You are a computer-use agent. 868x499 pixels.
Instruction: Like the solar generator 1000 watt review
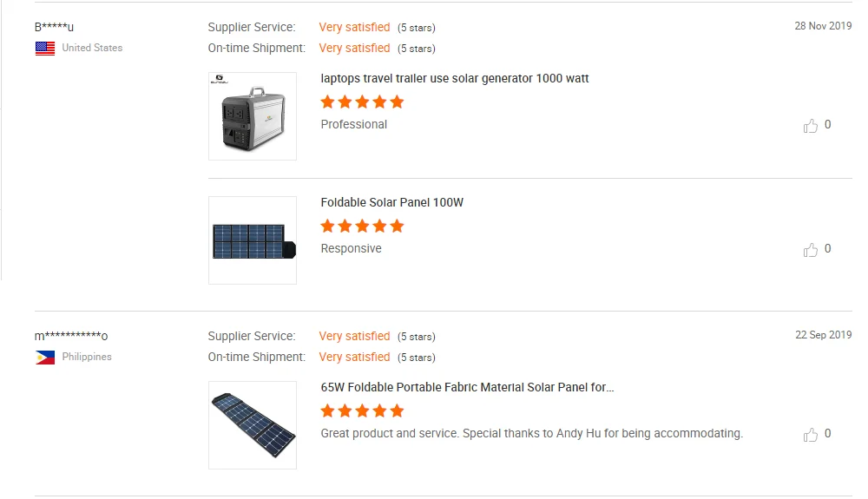click(811, 126)
